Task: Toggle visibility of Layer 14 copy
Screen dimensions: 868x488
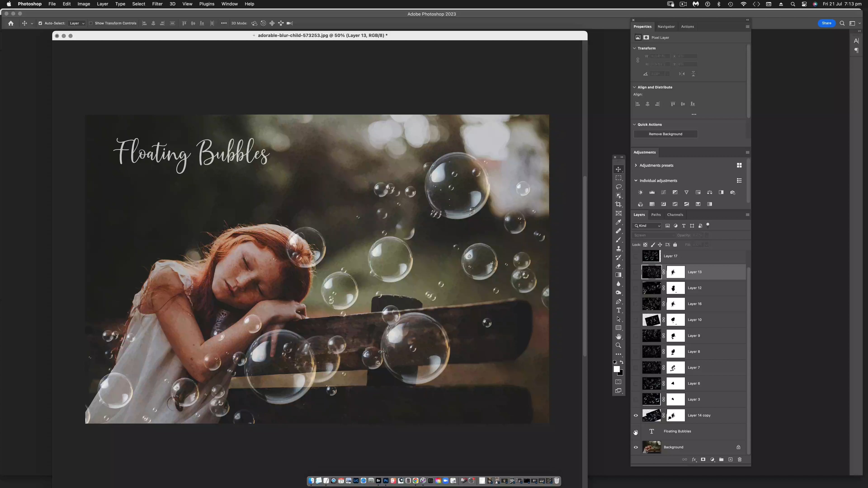Action: coord(635,415)
